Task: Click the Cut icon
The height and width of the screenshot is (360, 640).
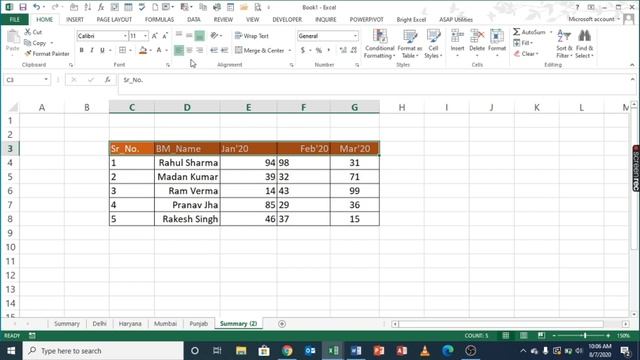Action: [x=28, y=32]
